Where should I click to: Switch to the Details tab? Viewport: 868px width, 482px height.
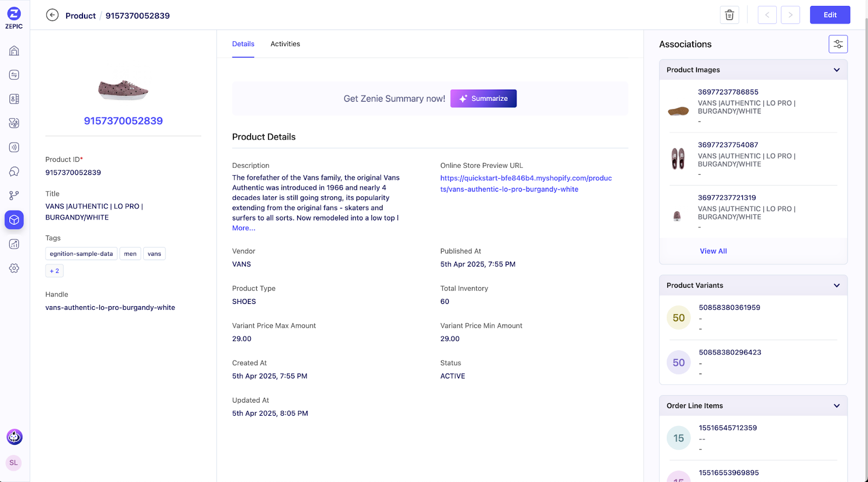click(x=243, y=44)
